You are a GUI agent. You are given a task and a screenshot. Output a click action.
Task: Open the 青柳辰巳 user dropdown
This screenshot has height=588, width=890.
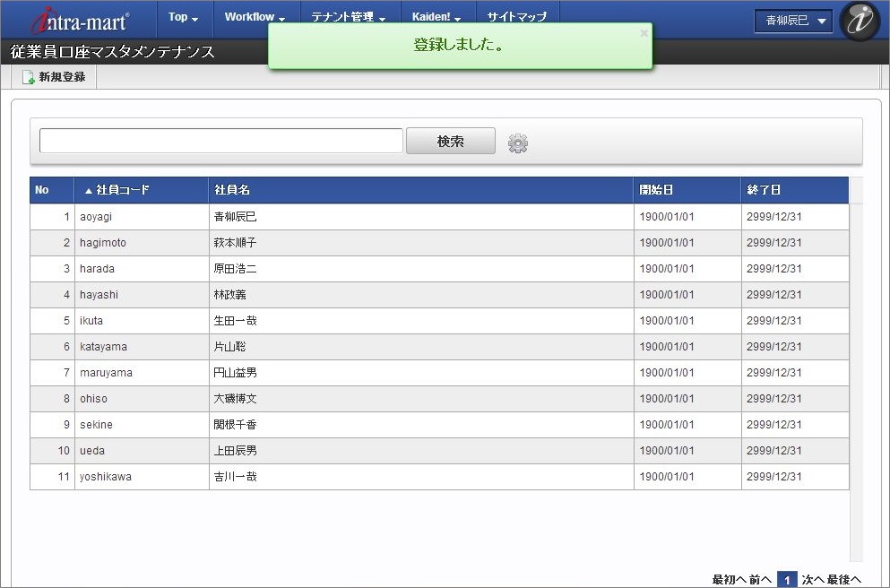[x=793, y=21]
